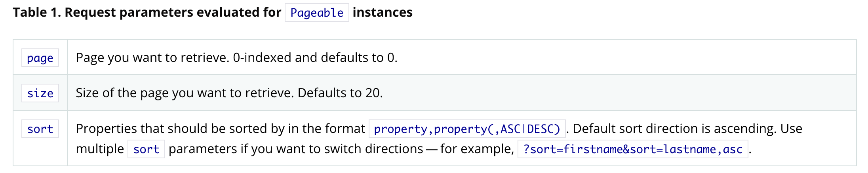Click the text 'Page you want to retrieve'

click(x=152, y=58)
